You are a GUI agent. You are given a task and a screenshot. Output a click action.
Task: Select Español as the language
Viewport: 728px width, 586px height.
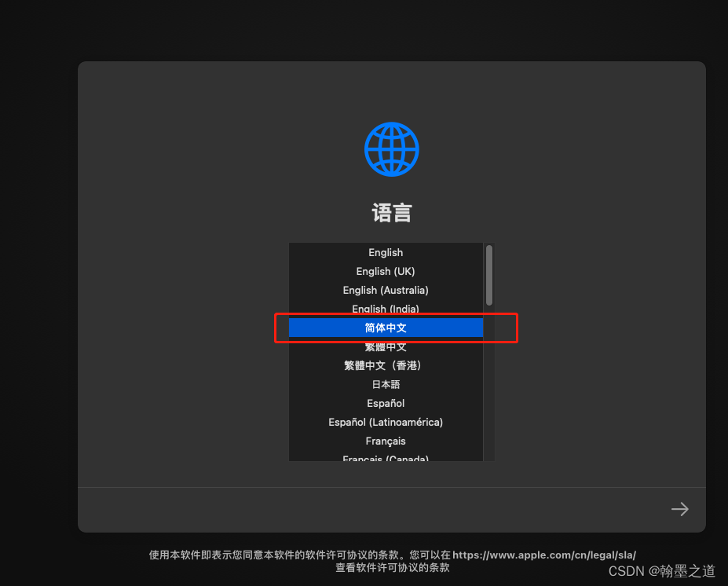click(386, 403)
